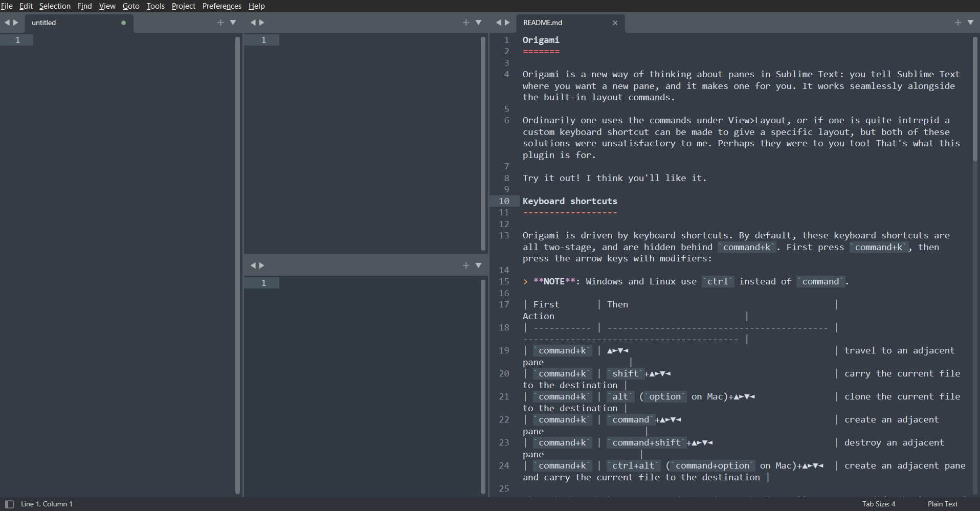Click the "First" table header cell
This screenshot has width=980, height=511.
tap(546, 304)
